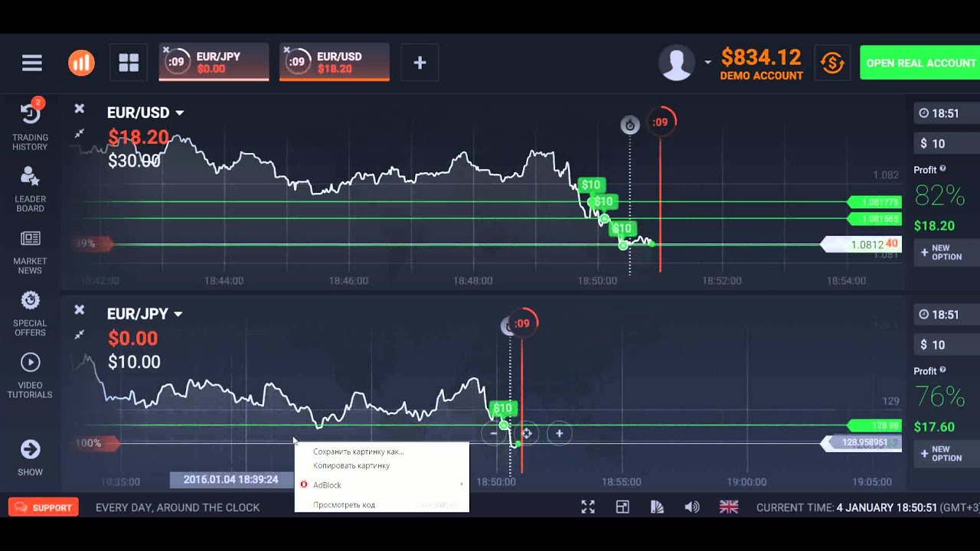Set expiry time 18:51 for EUR/JPY
Screen dimensions: 980x551
(946, 315)
